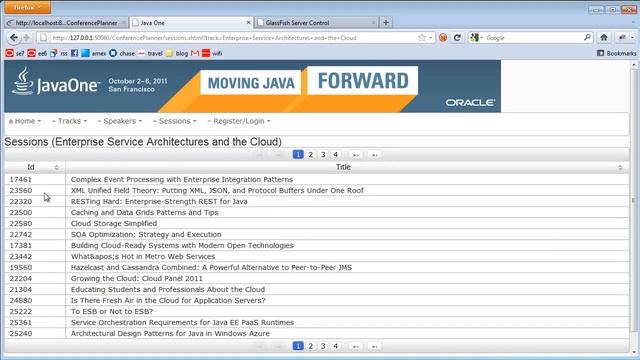Click the scrollbar down arrow
Viewport: 640px width, 360px height.
[633, 352]
